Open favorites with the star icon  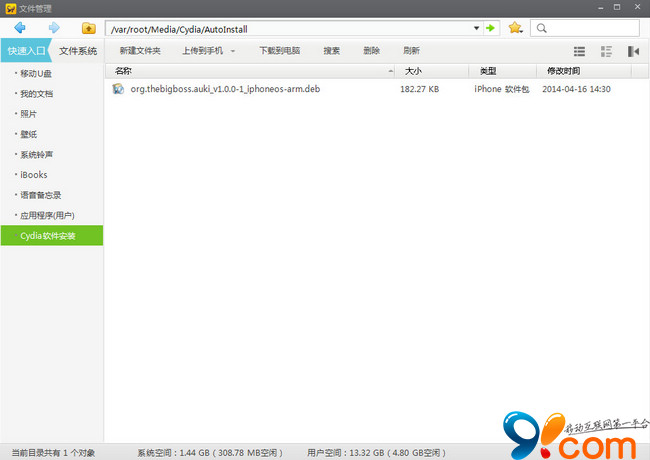(515, 28)
